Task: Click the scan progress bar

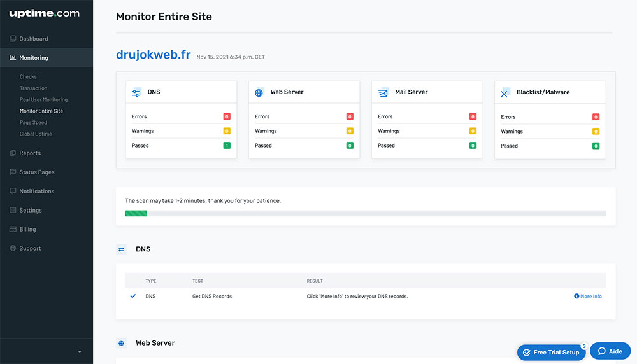Action: (366, 213)
